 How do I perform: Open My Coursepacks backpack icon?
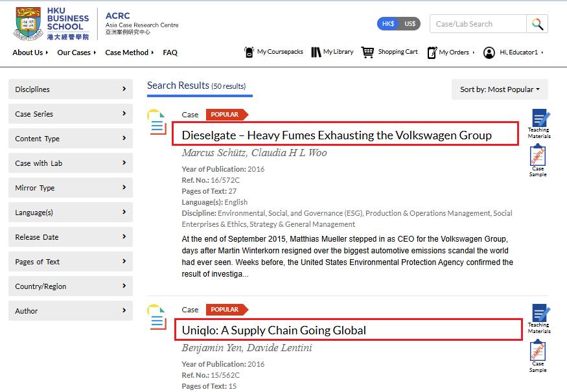(x=249, y=52)
